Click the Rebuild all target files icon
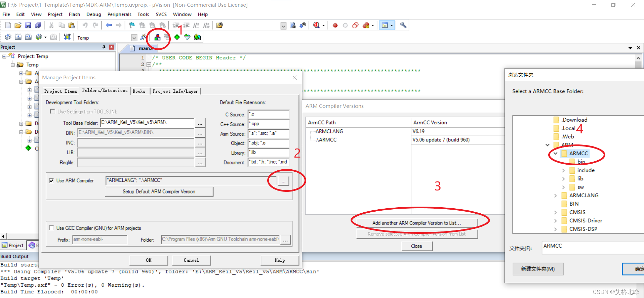The height and width of the screenshot is (298, 644). click(x=28, y=37)
